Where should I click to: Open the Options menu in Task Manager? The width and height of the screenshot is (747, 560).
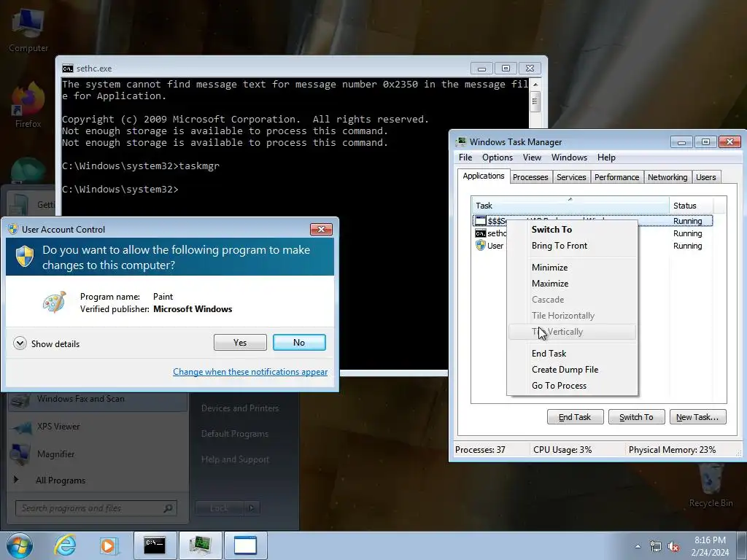pyautogui.click(x=498, y=157)
